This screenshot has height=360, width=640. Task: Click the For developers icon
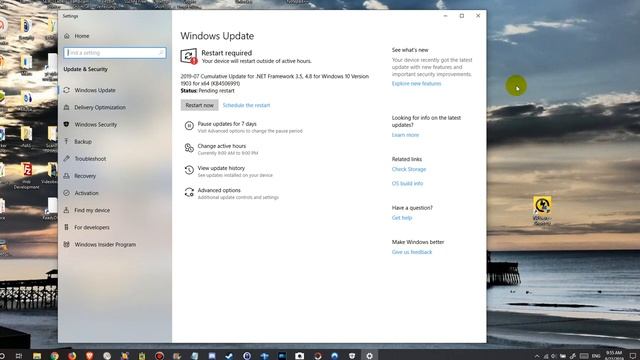[67, 227]
